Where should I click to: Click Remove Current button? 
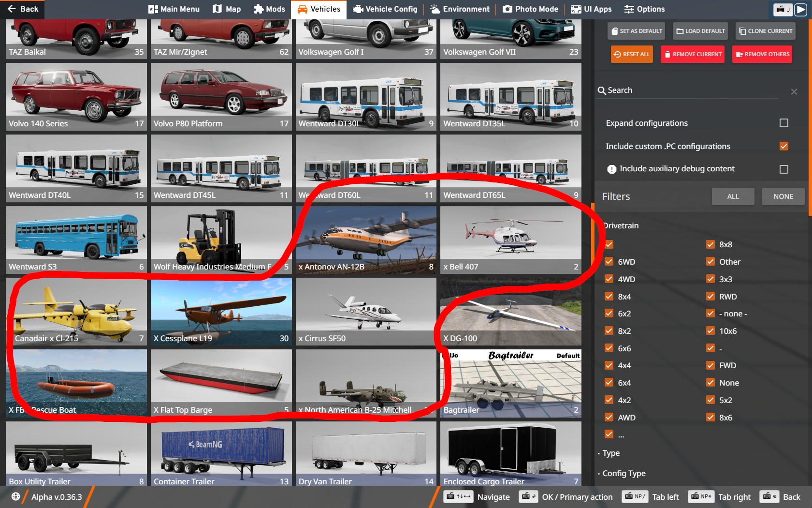click(x=693, y=54)
